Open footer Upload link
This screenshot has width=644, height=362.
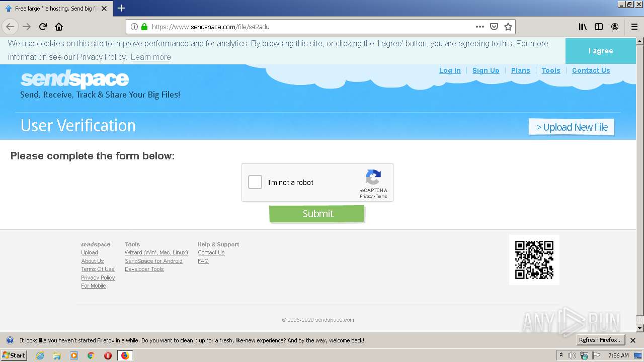coord(90,252)
